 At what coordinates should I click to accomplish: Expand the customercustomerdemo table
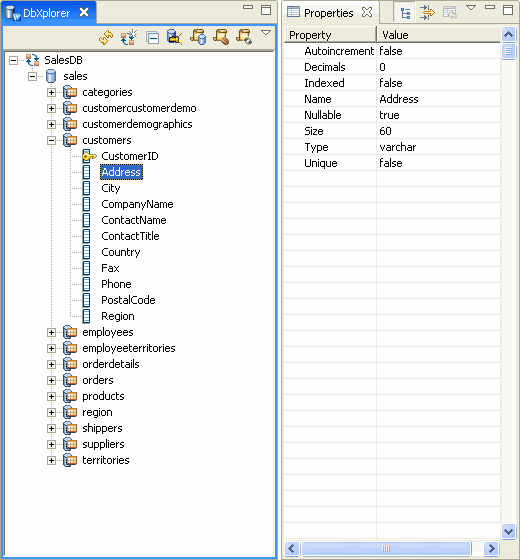tap(51, 109)
